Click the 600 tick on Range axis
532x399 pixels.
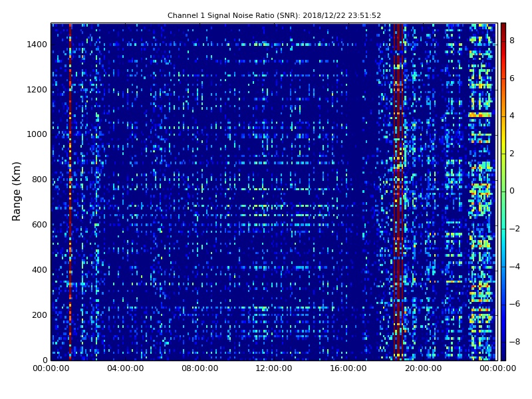point(39,225)
